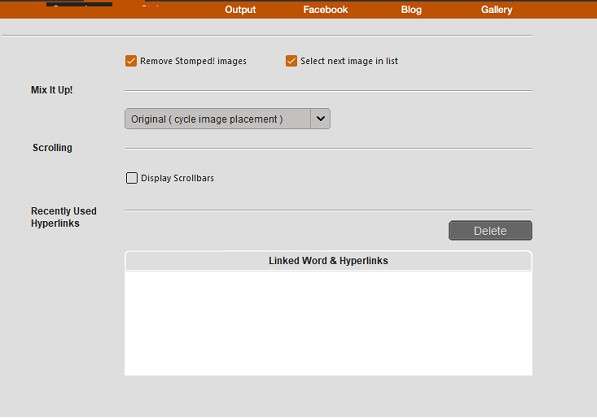The image size is (597, 418).
Task: Open the Facebook tab
Action: point(326,10)
